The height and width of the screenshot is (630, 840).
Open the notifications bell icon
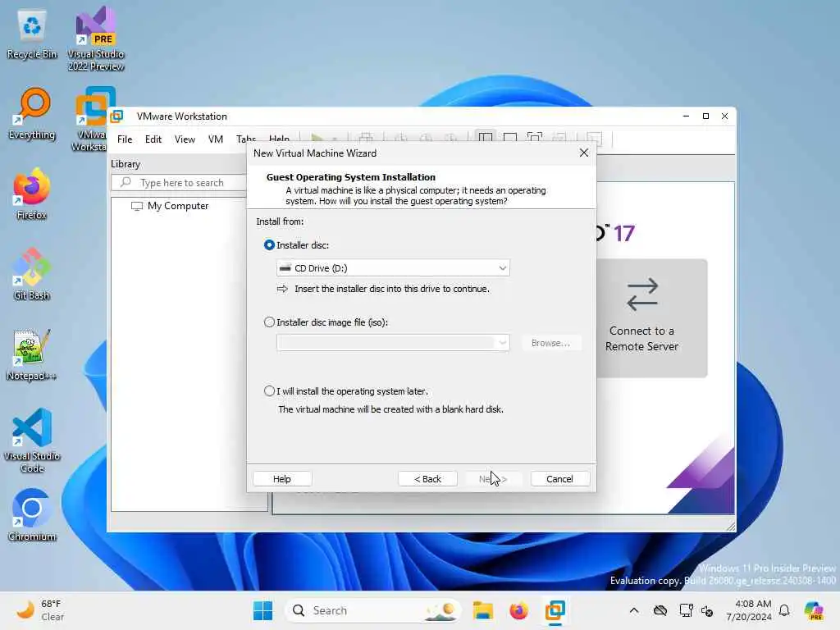tap(784, 610)
